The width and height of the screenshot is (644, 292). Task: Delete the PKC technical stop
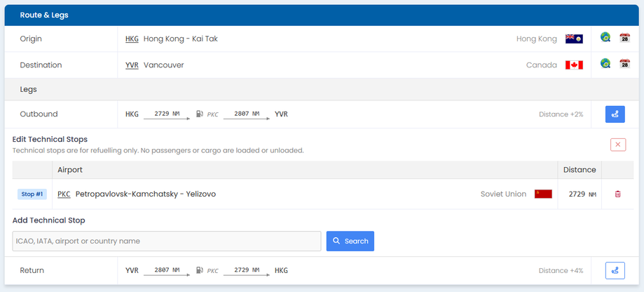(617, 194)
